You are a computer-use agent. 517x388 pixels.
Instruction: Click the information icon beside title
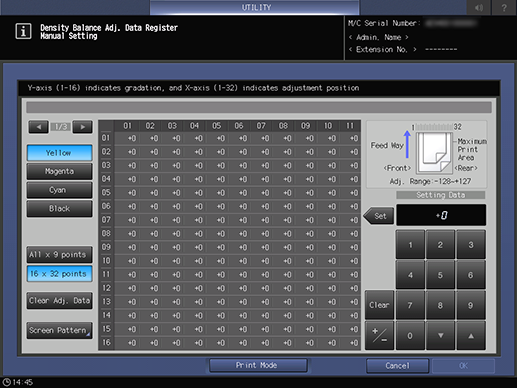23,32
